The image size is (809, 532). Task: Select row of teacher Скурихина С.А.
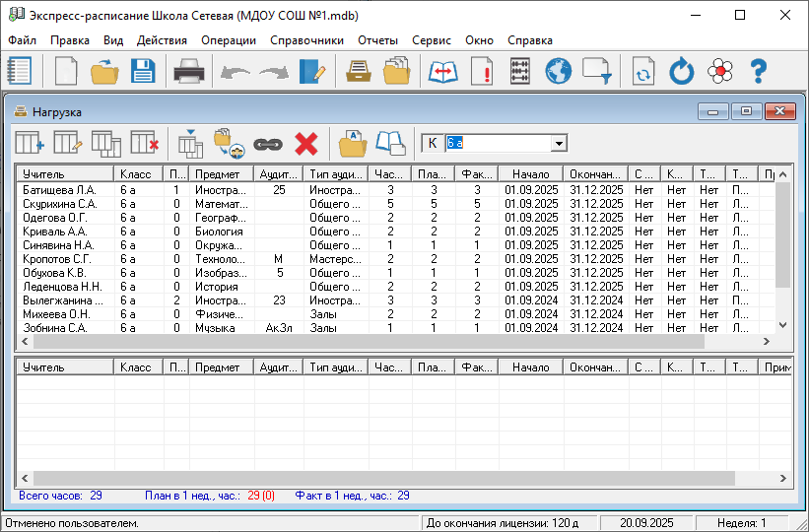coord(396,204)
